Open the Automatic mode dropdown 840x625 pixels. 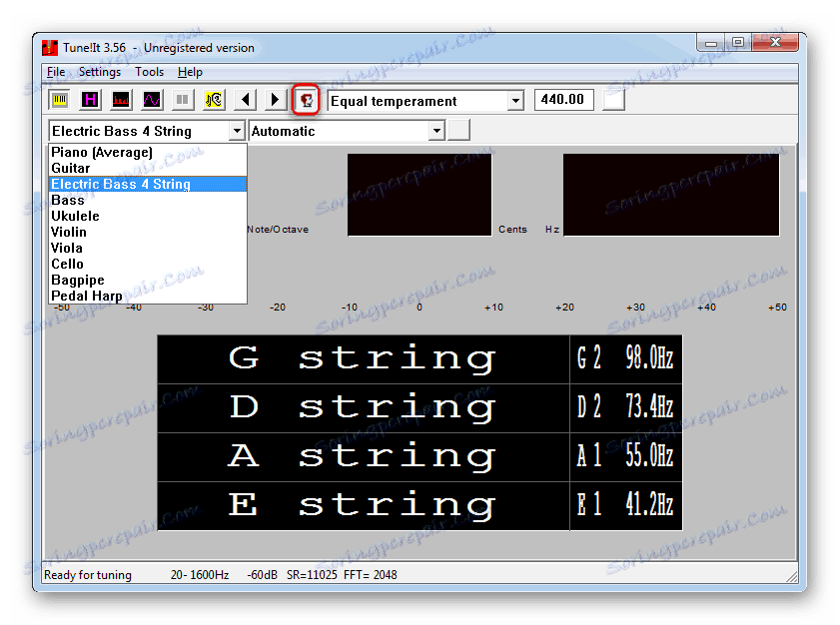coord(348,131)
